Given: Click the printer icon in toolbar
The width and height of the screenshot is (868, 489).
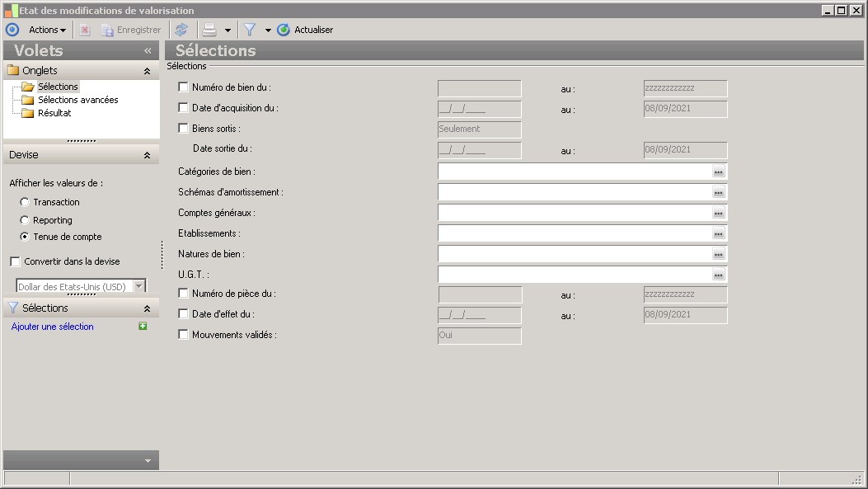Looking at the screenshot, I should point(209,30).
